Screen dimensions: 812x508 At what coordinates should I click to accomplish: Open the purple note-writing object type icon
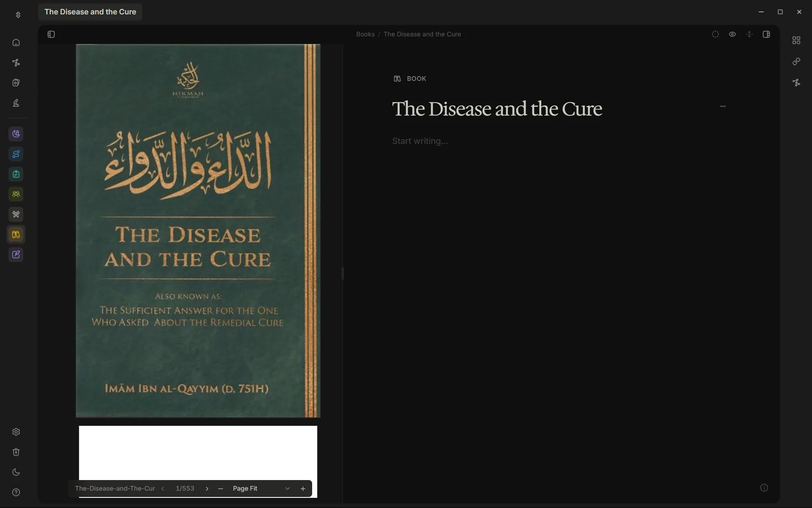point(16,254)
